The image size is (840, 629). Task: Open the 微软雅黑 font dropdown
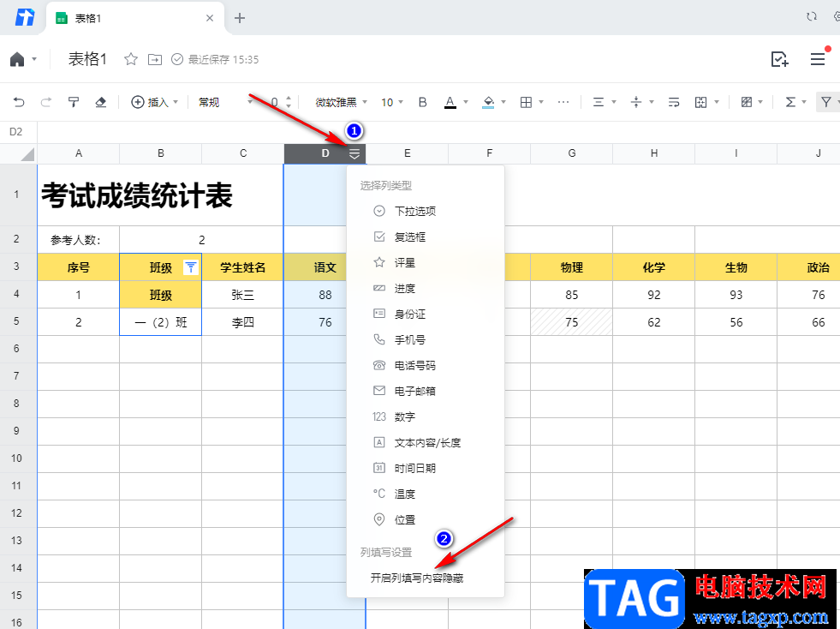tap(342, 102)
